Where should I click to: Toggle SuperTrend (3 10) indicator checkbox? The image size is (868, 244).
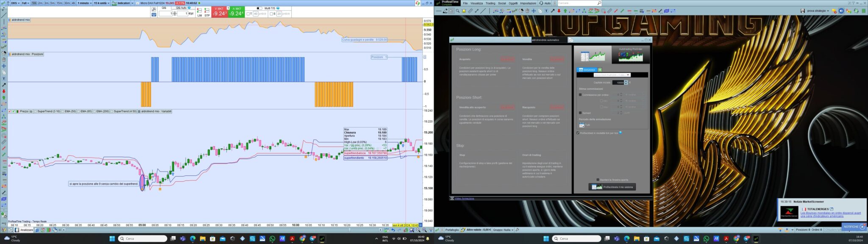[36, 111]
